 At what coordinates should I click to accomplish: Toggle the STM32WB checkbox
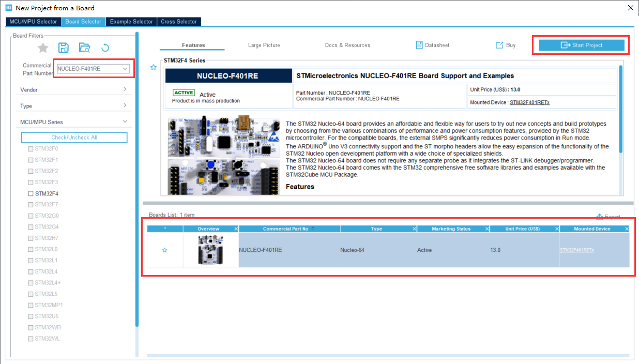(31, 327)
